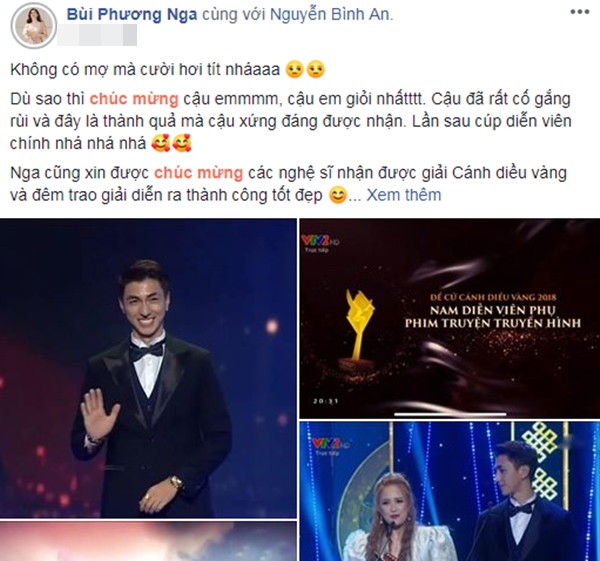Open the golden kite award nomination image
The height and width of the screenshot is (561, 600).
[x=450, y=318]
